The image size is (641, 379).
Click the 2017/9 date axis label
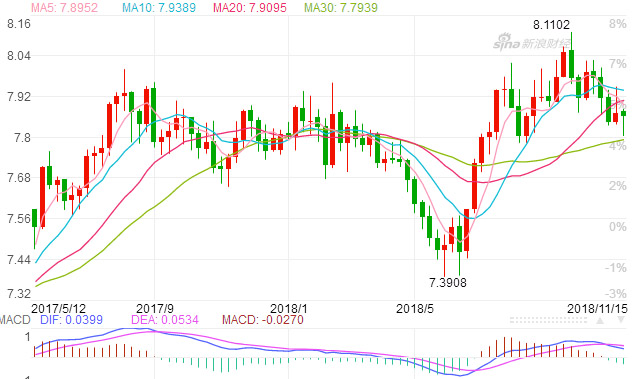tap(155, 308)
